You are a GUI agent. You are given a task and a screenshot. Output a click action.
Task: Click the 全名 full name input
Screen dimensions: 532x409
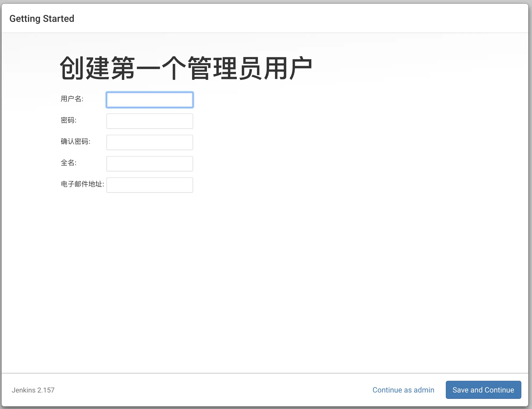tap(149, 164)
